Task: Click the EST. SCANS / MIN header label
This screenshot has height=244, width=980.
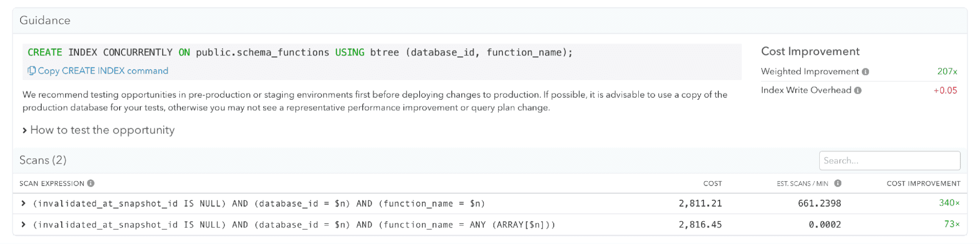Action: coord(802,184)
